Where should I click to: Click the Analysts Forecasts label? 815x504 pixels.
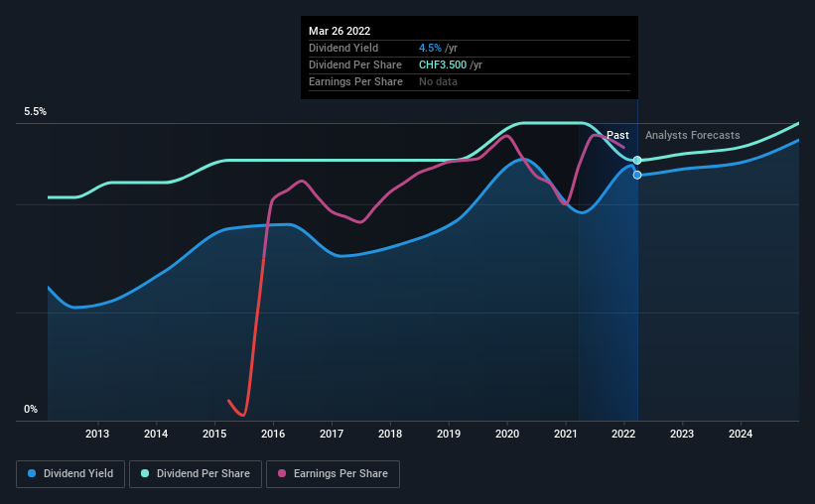[x=692, y=135]
